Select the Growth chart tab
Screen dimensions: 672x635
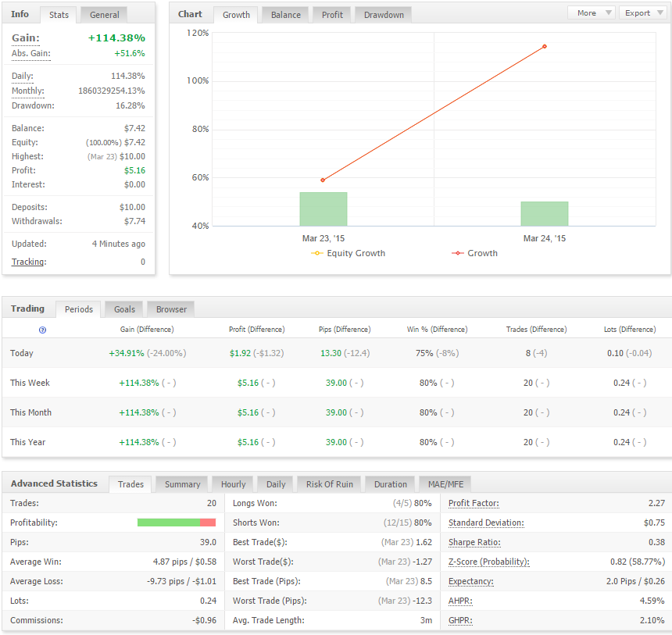pyautogui.click(x=236, y=15)
